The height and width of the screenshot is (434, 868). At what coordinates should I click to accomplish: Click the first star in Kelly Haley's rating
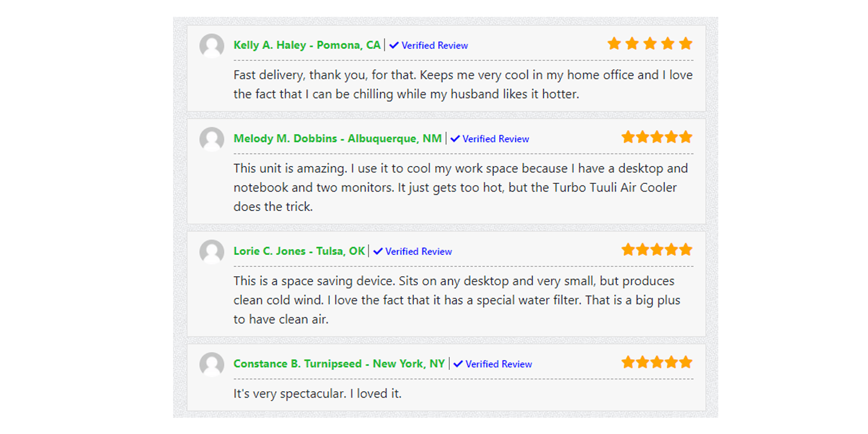614,43
